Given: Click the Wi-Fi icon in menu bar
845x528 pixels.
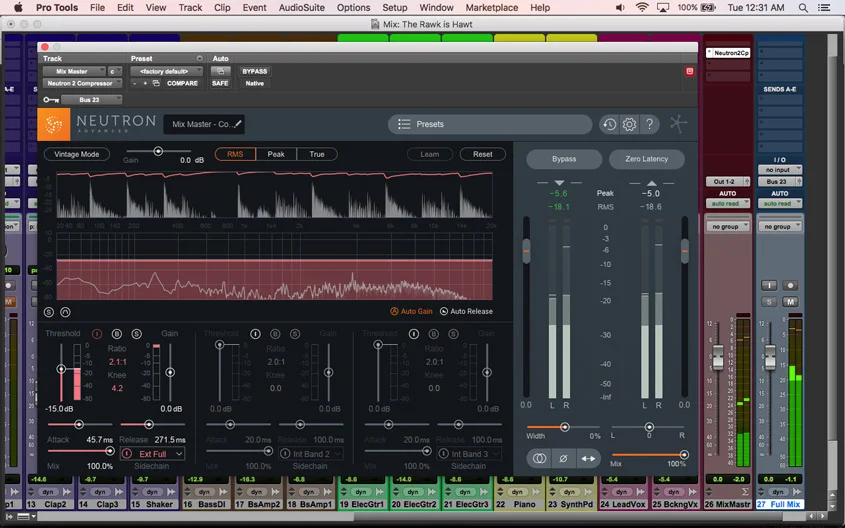Looking at the screenshot, I should point(642,8).
